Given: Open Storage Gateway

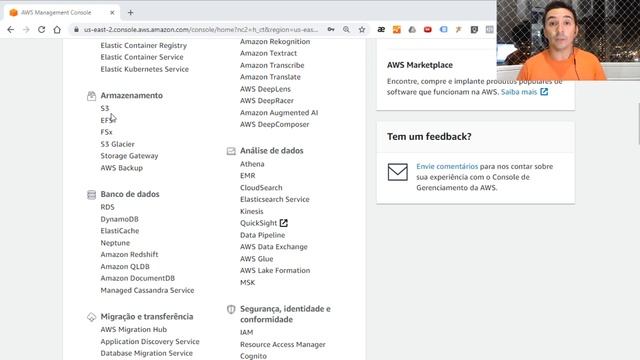Looking at the screenshot, I should click(129, 156).
